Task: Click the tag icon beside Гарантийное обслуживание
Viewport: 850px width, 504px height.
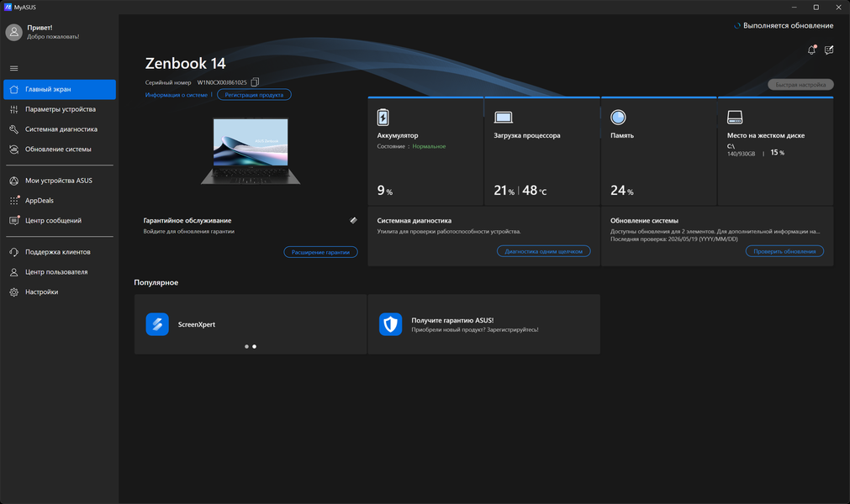Action: pyautogui.click(x=353, y=220)
